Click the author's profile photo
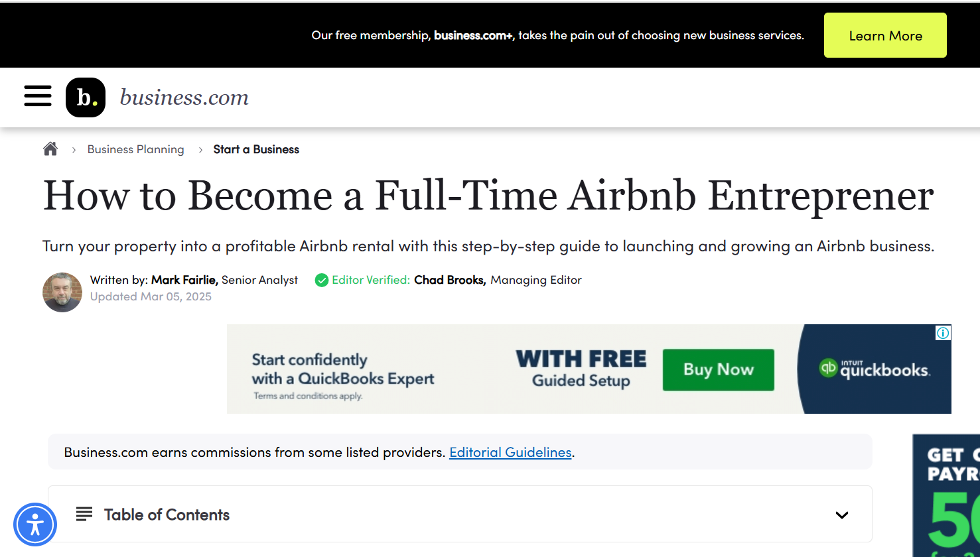980x557 pixels. (x=62, y=292)
